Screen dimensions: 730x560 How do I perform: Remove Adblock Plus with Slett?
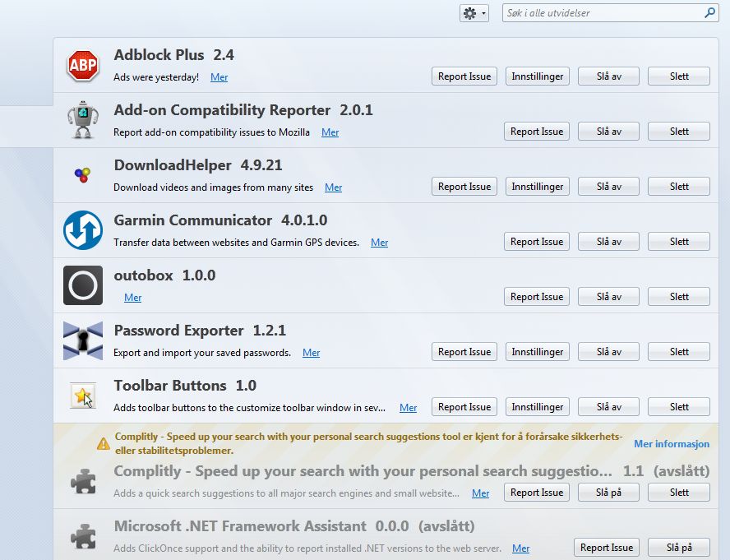pyautogui.click(x=679, y=76)
